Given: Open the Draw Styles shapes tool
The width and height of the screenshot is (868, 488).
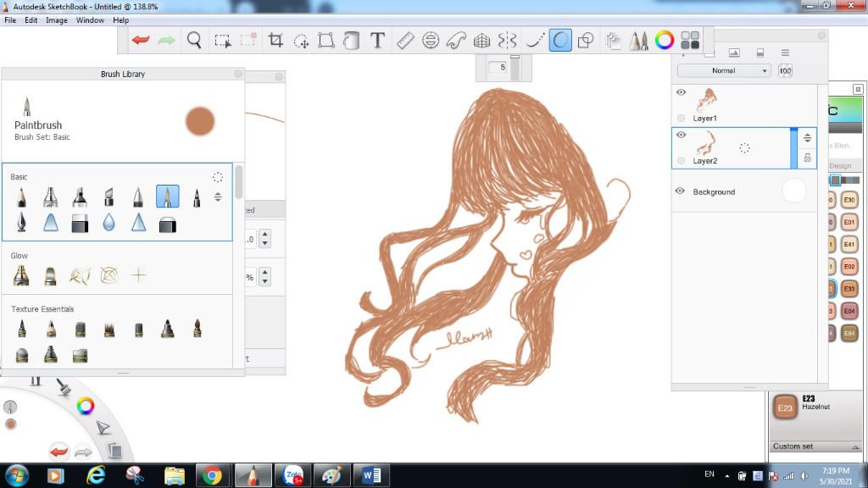Looking at the screenshot, I should point(585,41).
